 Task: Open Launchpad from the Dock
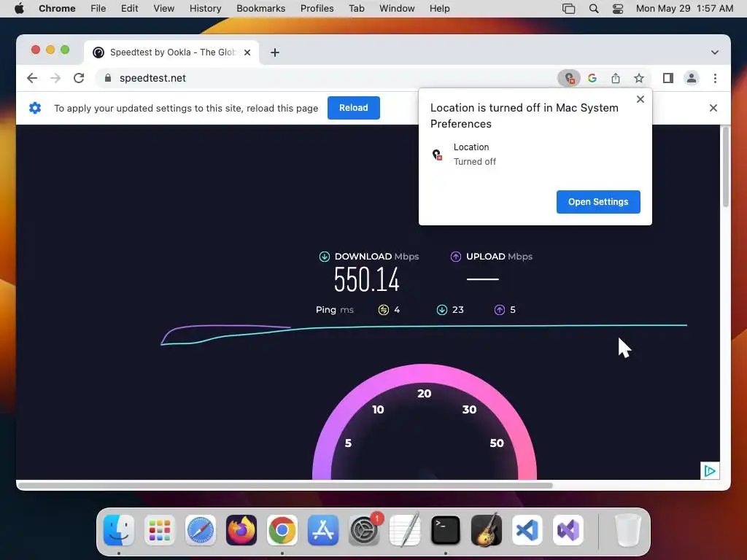point(160,530)
